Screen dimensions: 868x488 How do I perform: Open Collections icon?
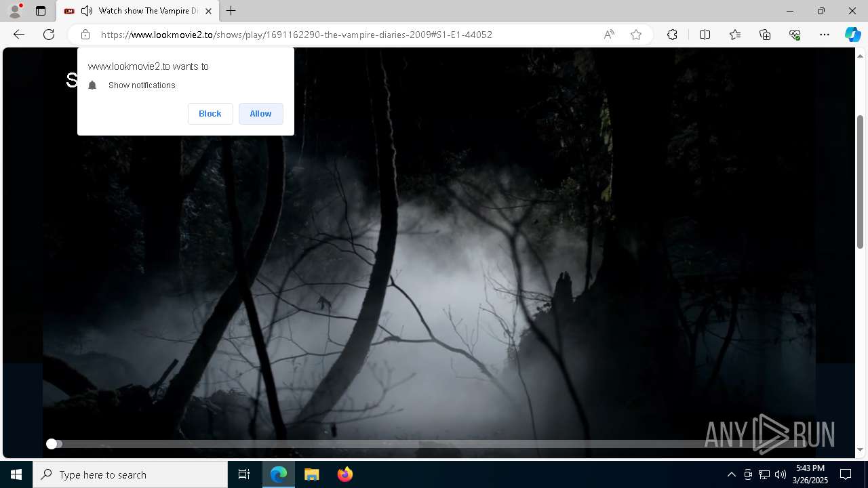765,35
